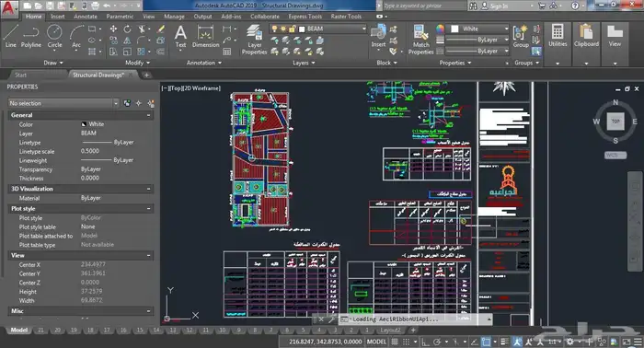Collapse the General section in Properties
This screenshot has width=644, height=348.
click(x=148, y=115)
